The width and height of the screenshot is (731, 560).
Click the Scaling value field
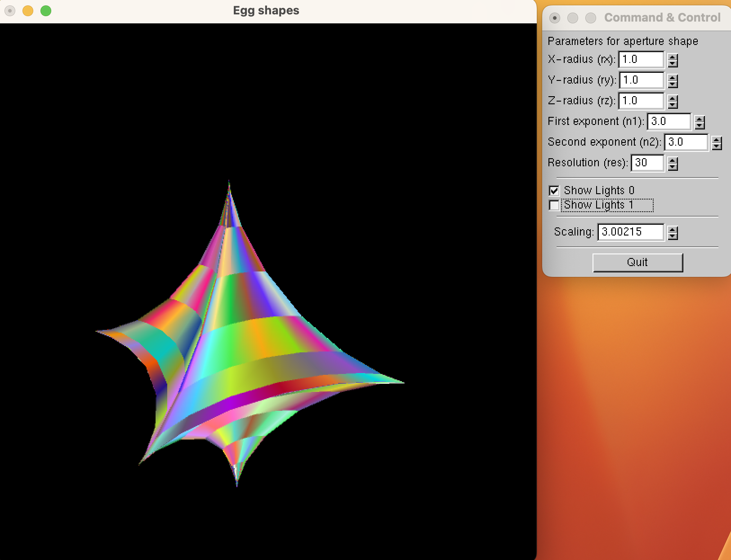(x=630, y=232)
